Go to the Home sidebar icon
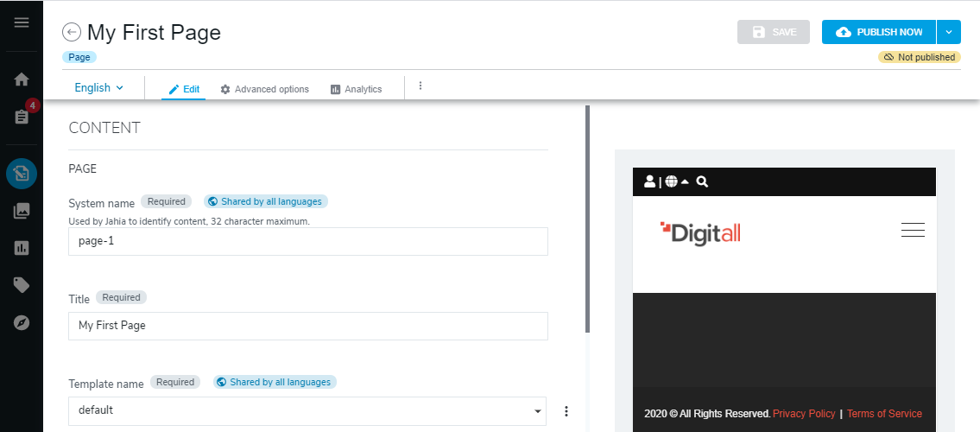Image resolution: width=980 pixels, height=432 pixels. click(x=22, y=79)
